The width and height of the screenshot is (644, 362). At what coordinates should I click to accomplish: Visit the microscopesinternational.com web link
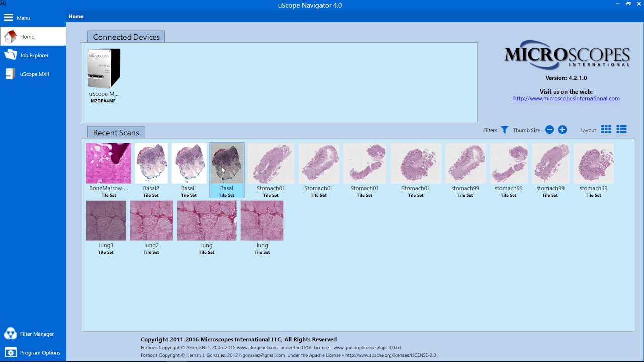(567, 98)
